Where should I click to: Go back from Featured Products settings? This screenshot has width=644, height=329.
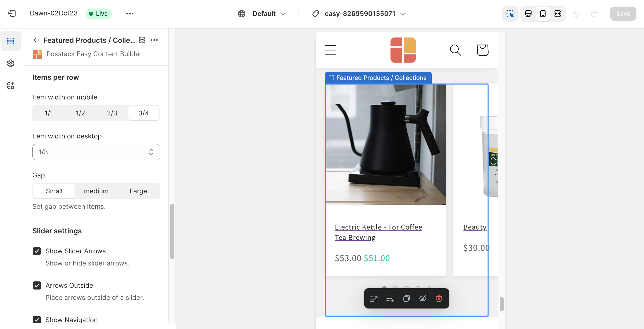pyautogui.click(x=35, y=40)
